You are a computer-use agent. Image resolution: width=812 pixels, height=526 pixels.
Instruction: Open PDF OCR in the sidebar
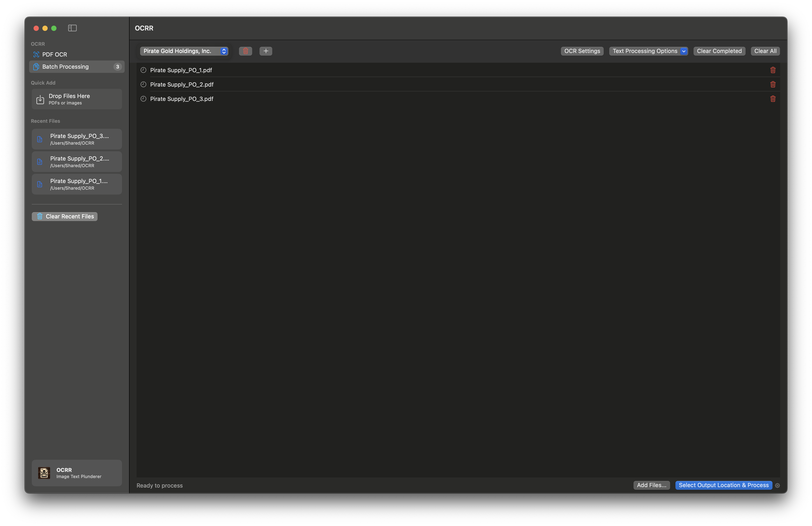click(x=77, y=54)
